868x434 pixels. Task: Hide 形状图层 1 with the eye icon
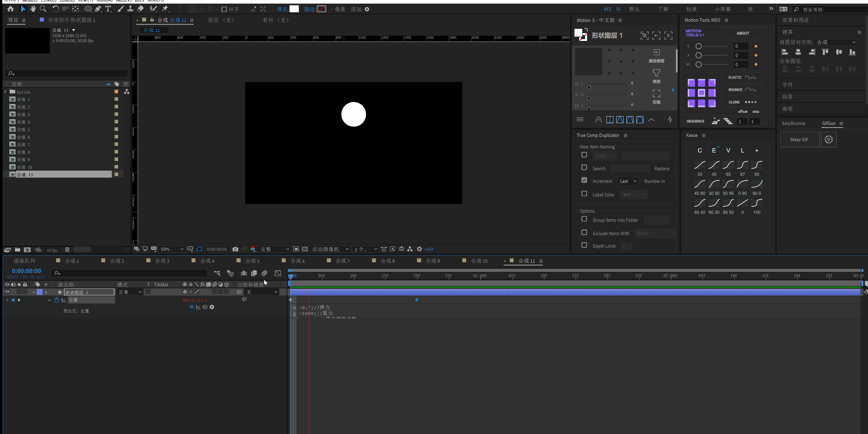pos(7,292)
